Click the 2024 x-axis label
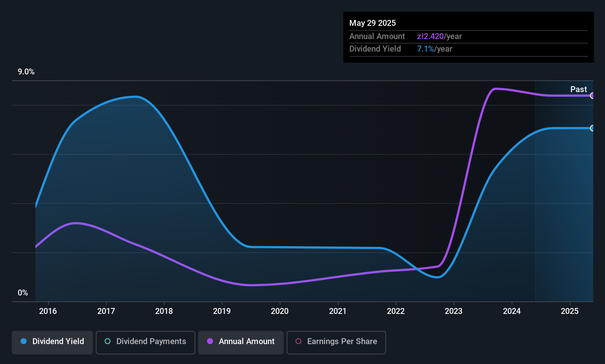This screenshot has width=605, height=364. pyautogui.click(x=512, y=311)
